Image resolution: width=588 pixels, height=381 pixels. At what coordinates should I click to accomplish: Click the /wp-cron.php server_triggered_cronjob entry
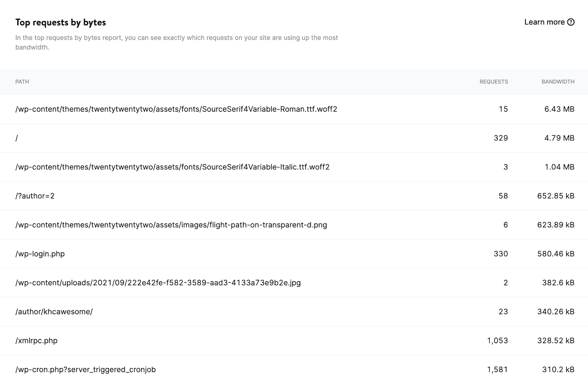click(85, 370)
